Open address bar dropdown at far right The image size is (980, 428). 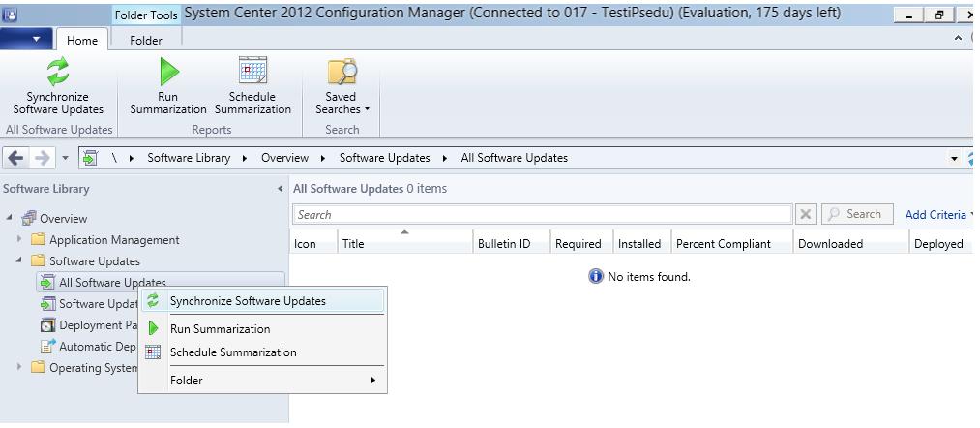[955, 158]
